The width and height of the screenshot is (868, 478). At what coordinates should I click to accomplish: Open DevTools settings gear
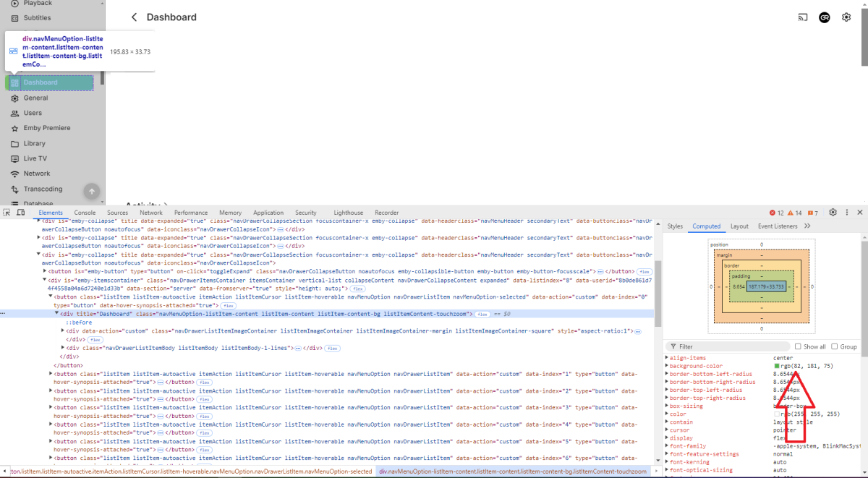pos(833,213)
